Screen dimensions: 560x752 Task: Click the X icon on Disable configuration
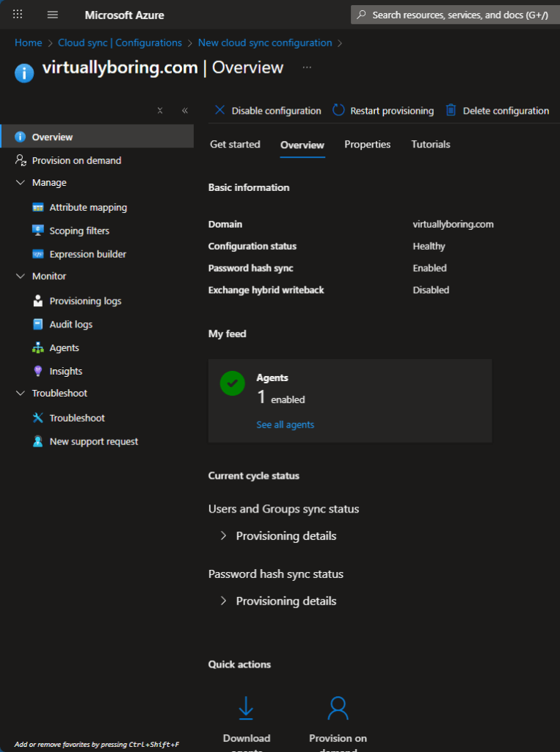[x=219, y=110]
